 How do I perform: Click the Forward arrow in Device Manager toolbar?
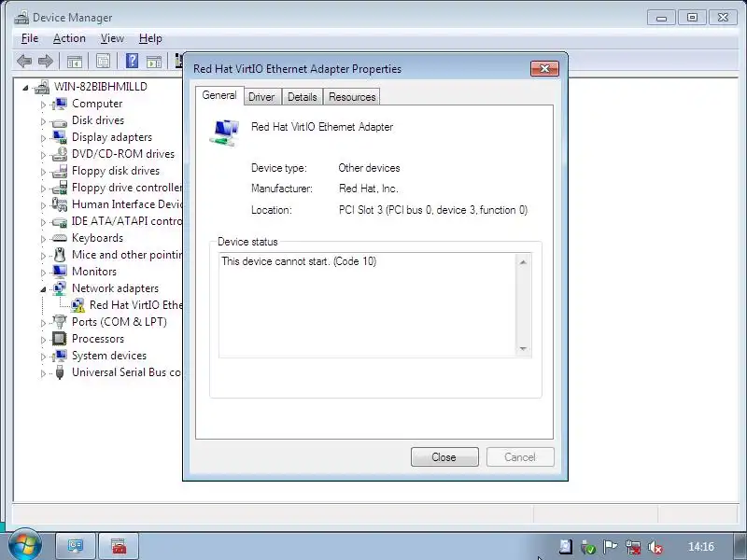(45, 61)
